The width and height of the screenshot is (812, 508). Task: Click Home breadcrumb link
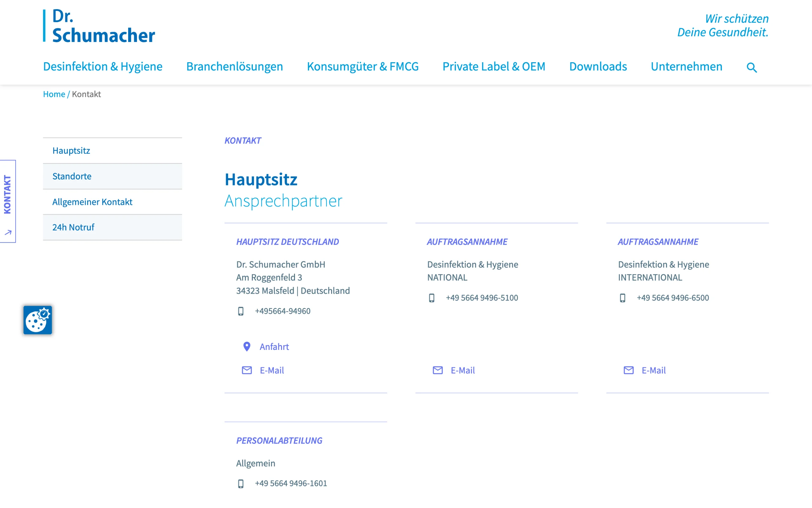coord(54,94)
